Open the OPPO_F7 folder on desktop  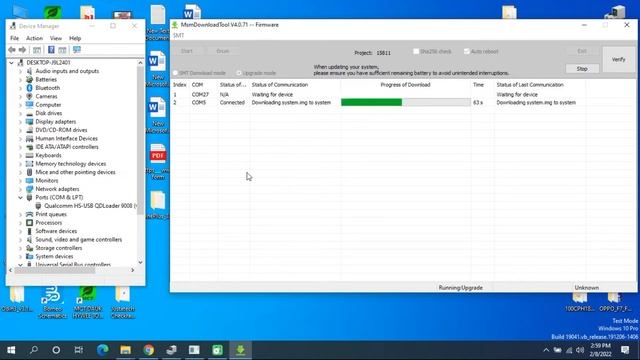615,303
